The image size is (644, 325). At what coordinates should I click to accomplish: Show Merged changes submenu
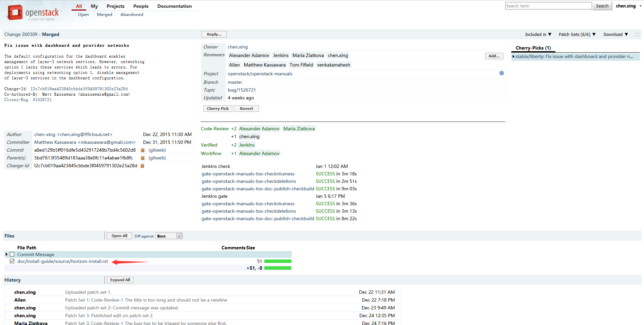(105, 15)
